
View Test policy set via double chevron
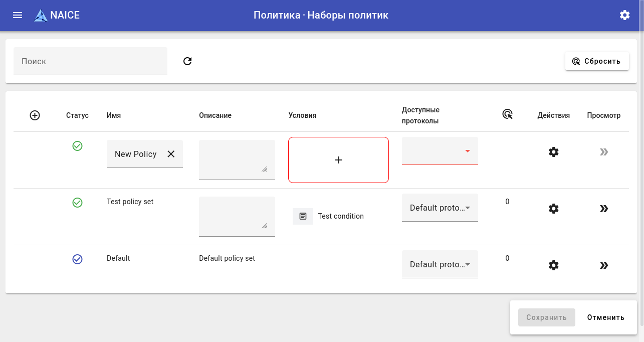click(604, 209)
